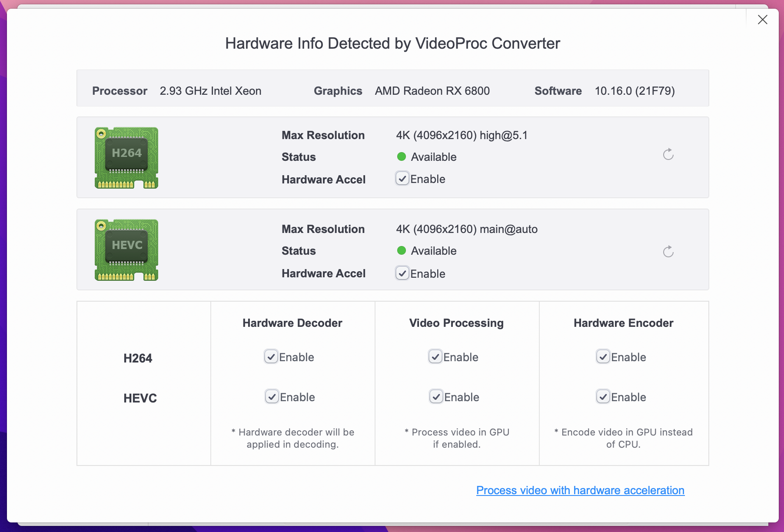Image resolution: width=784 pixels, height=532 pixels.
Task: Toggle HEVC Hardware Accel Enable checkbox
Action: (x=402, y=273)
